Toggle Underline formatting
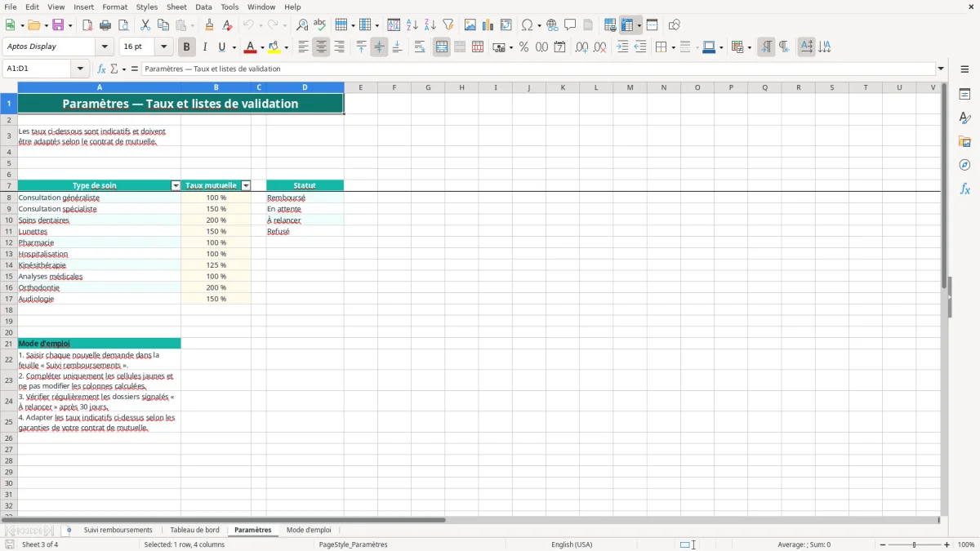 coord(222,47)
